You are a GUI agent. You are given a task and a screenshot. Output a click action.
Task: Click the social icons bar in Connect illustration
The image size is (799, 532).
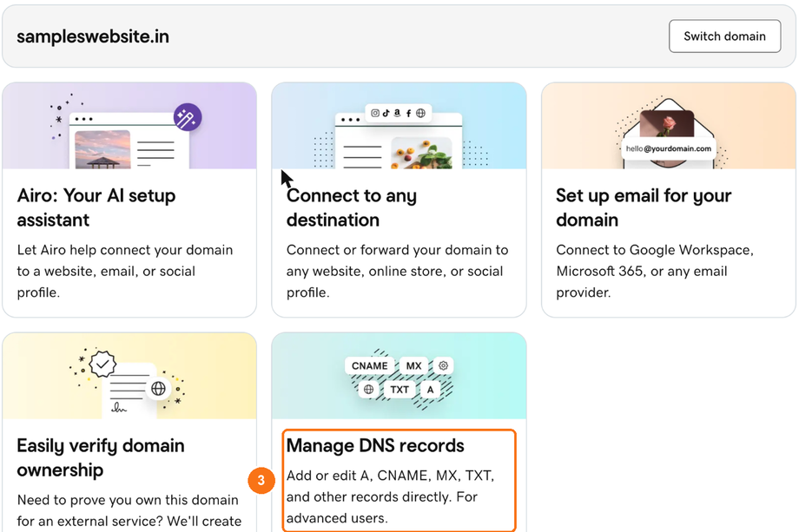(x=398, y=113)
